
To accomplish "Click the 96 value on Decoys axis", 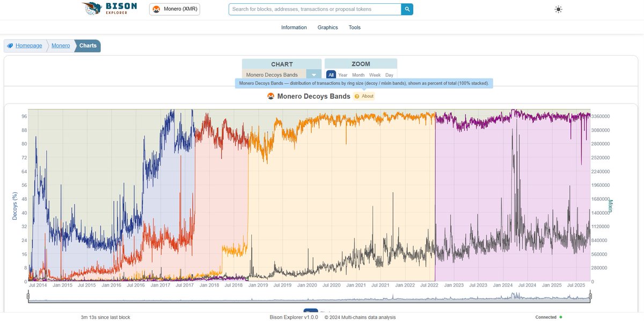I will (x=24, y=116).
